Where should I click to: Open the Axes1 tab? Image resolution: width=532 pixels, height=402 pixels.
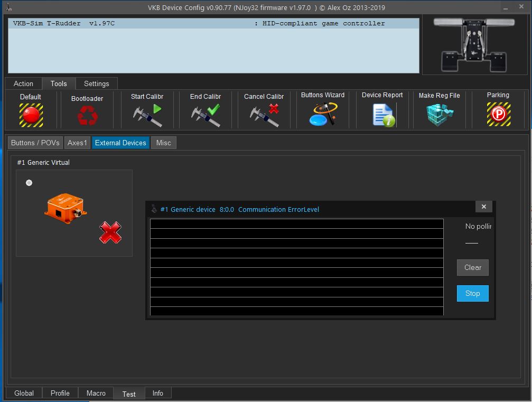point(77,143)
